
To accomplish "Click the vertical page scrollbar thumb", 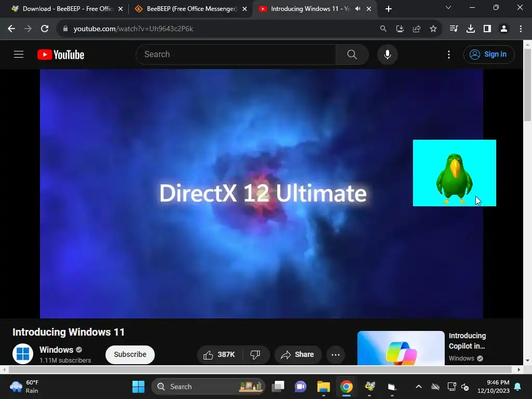I will (x=527, y=85).
